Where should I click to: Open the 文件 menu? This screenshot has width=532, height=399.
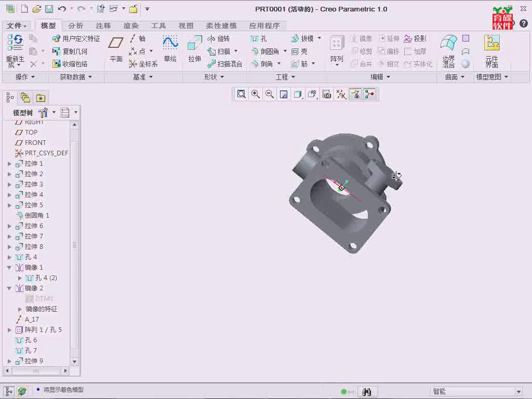tap(16, 25)
